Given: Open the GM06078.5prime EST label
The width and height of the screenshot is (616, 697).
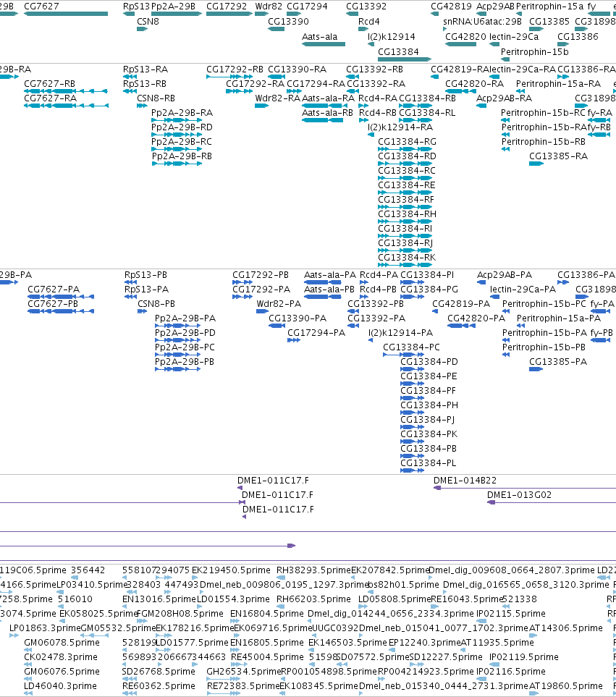Looking at the screenshot, I should 62,643.
